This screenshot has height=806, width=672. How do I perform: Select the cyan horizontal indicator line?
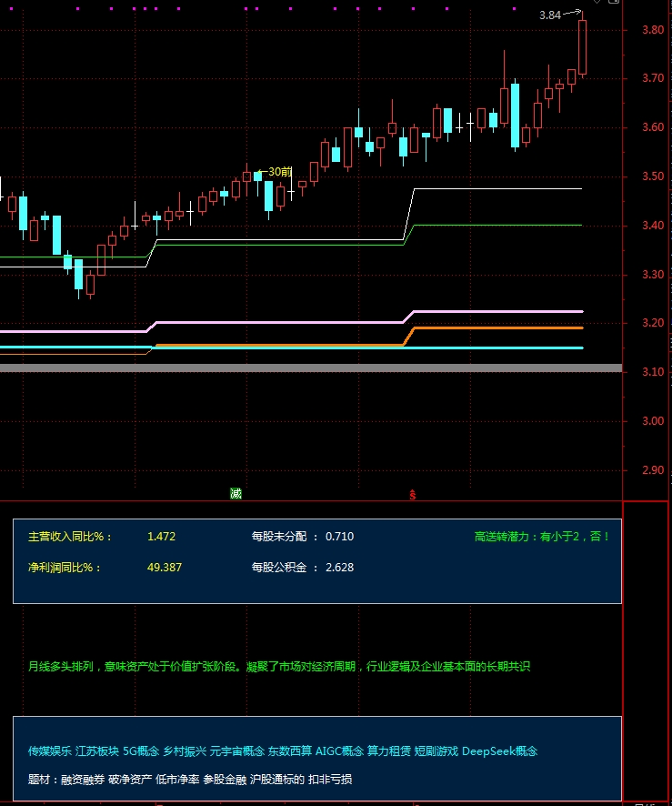click(291, 348)
